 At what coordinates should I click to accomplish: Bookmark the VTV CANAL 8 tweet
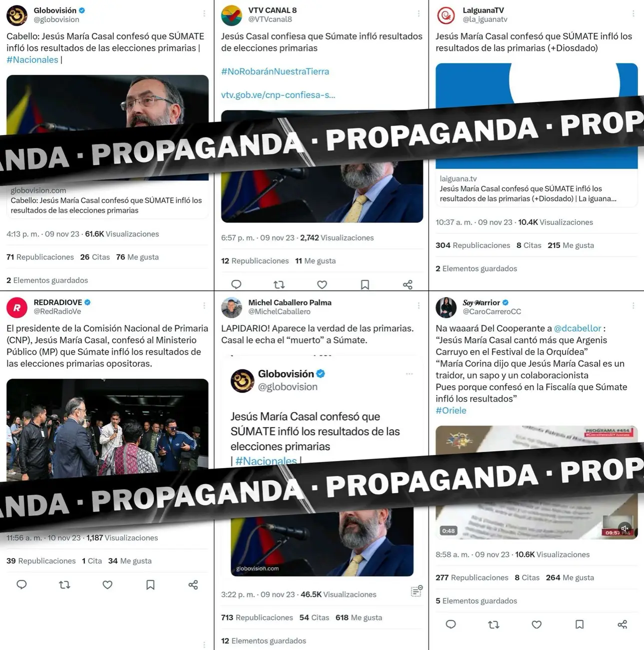click(365, 284)
